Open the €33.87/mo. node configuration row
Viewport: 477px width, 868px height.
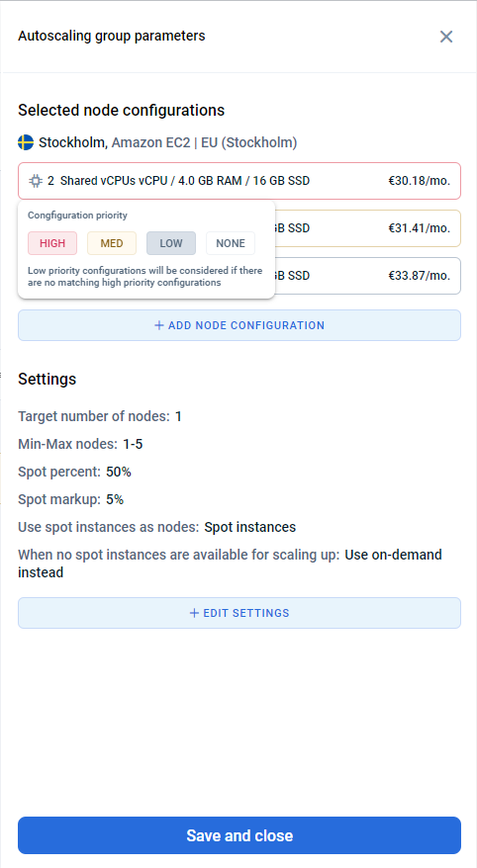367,276
